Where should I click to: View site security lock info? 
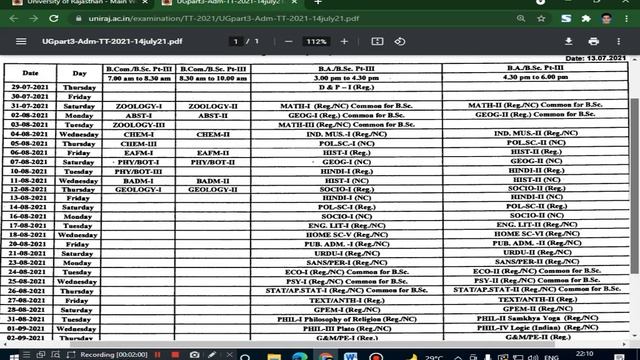tap(79, 19)
